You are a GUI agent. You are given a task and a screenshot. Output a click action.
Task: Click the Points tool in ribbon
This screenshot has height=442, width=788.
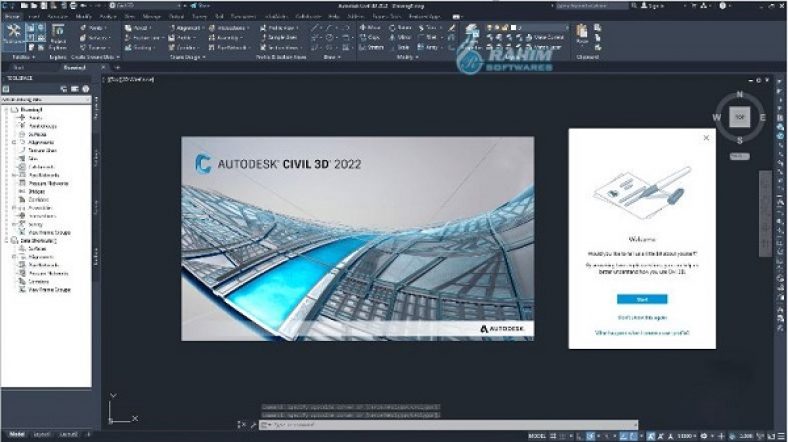pyautogui.click(x=93, y=28)
